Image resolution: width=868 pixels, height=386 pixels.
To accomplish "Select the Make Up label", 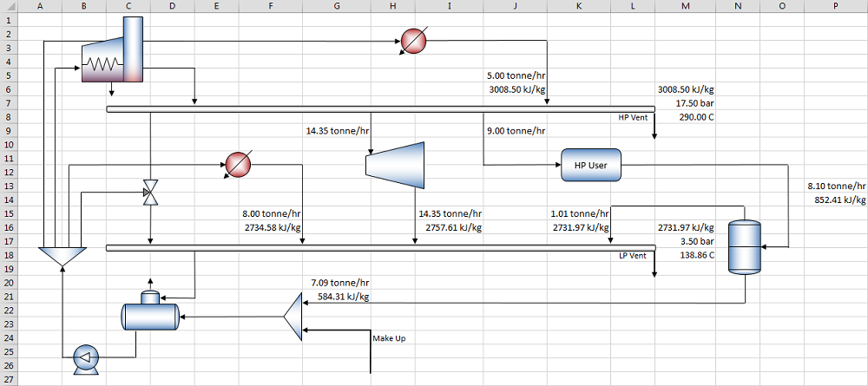I will [389, 338].
